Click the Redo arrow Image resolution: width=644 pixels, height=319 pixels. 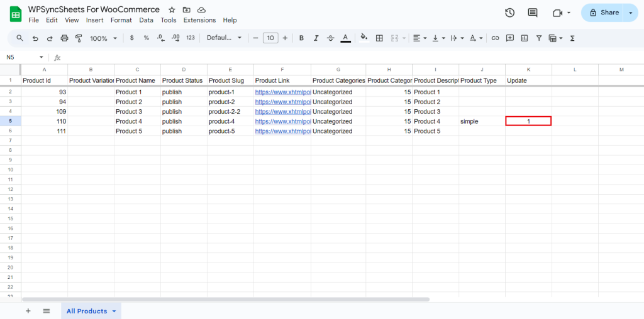click(50, 38)
